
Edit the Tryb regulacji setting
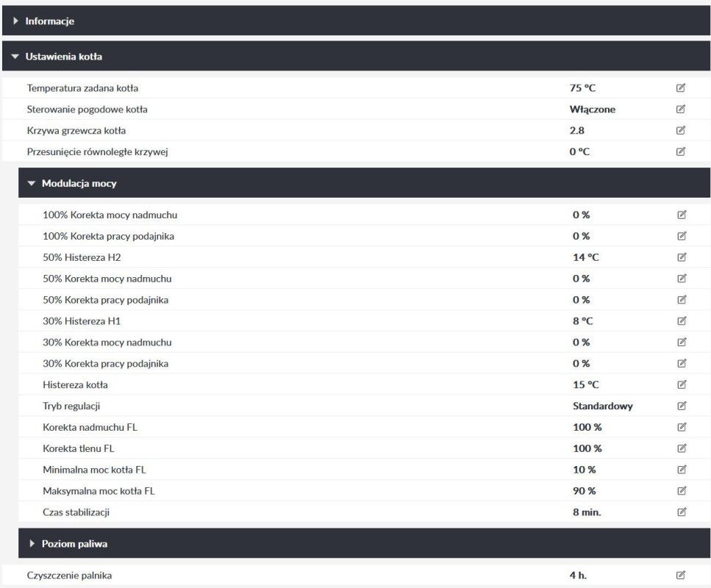(681, 406)
